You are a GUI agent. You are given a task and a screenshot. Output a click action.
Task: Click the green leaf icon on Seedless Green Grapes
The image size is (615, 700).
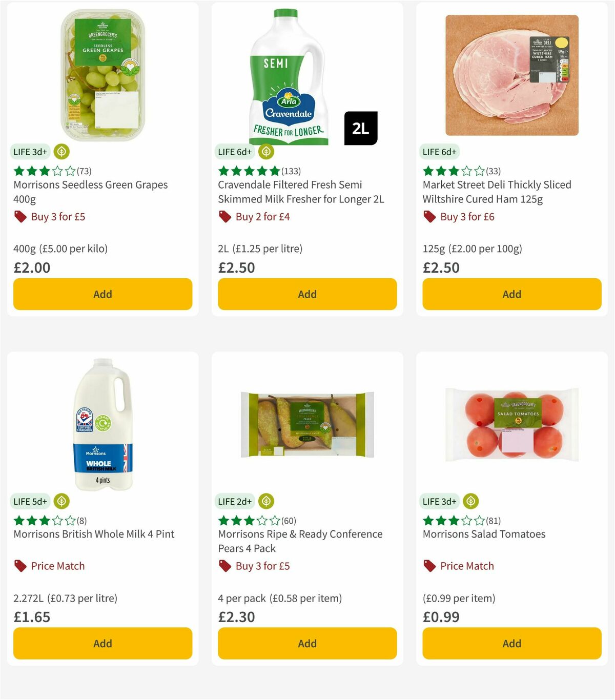tap(61, 152)
